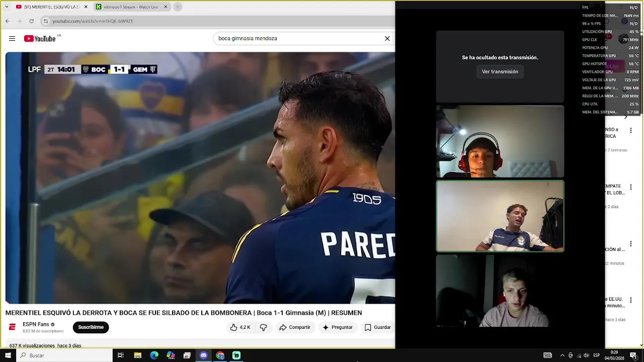
Task: Click the 'CPU UTIL' overlay row
Action: 610,104
